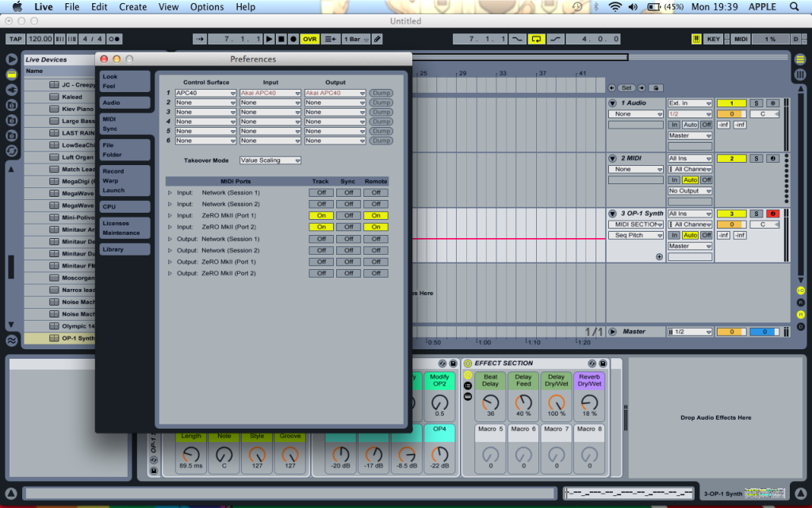
Task: Open the Live menu
Action: (x=44, y=6)
